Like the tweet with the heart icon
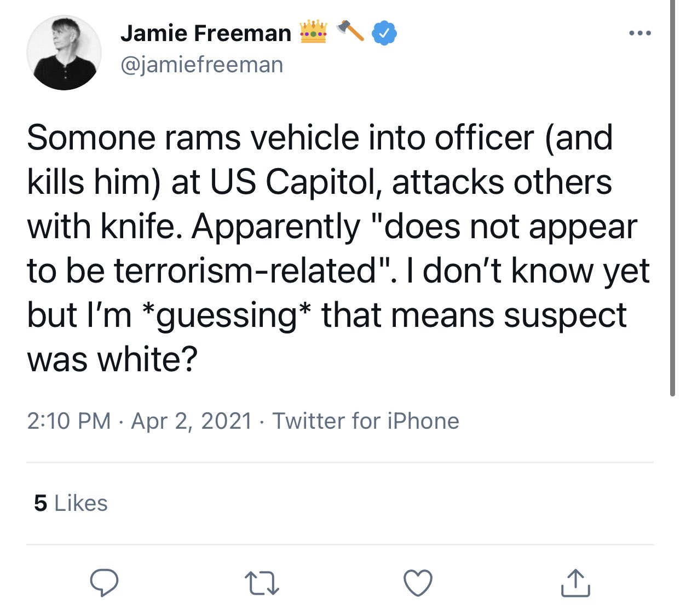Viewport: 680px width, 616px height. click(418, 583)
